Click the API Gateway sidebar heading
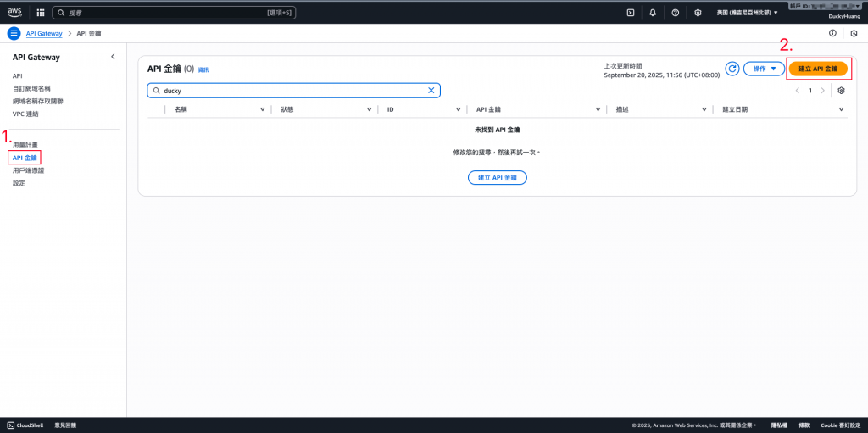868x433 pixels. click(36, 57)
